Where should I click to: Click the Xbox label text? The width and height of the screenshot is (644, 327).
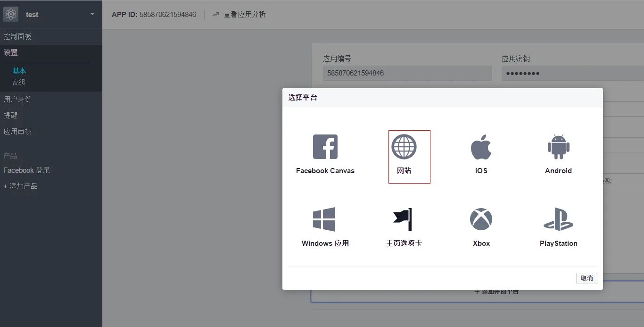click(481, 243)
